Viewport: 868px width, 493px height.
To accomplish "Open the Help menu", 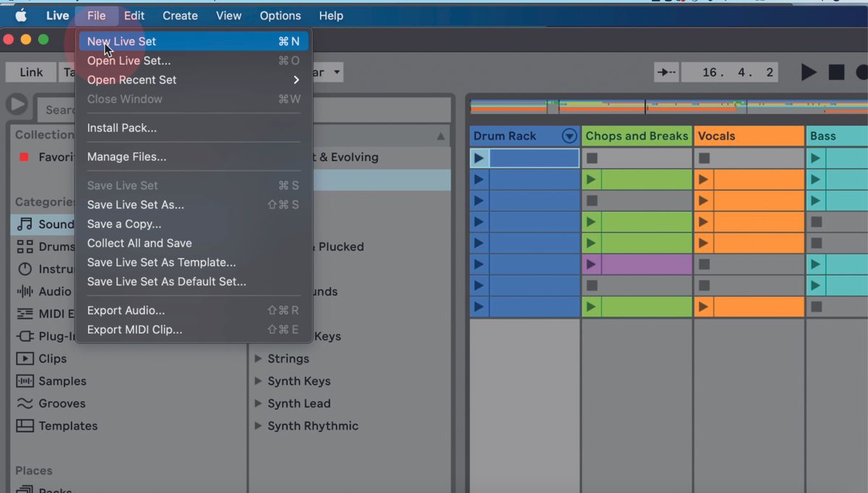I will [331, 15].
